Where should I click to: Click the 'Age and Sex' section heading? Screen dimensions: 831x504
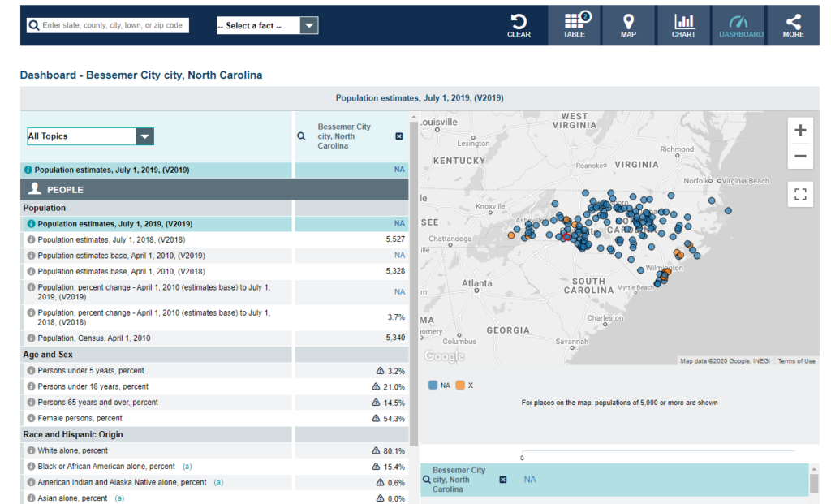tap(48, 355)
